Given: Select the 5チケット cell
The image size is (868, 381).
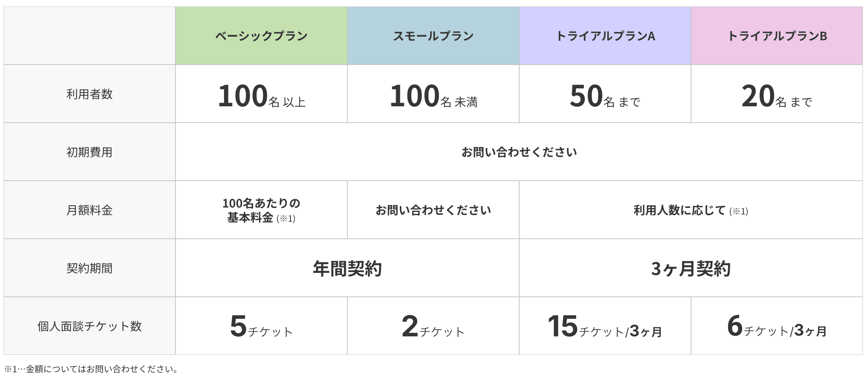Looking at the screenshot, I should click(x=261, y=326).
